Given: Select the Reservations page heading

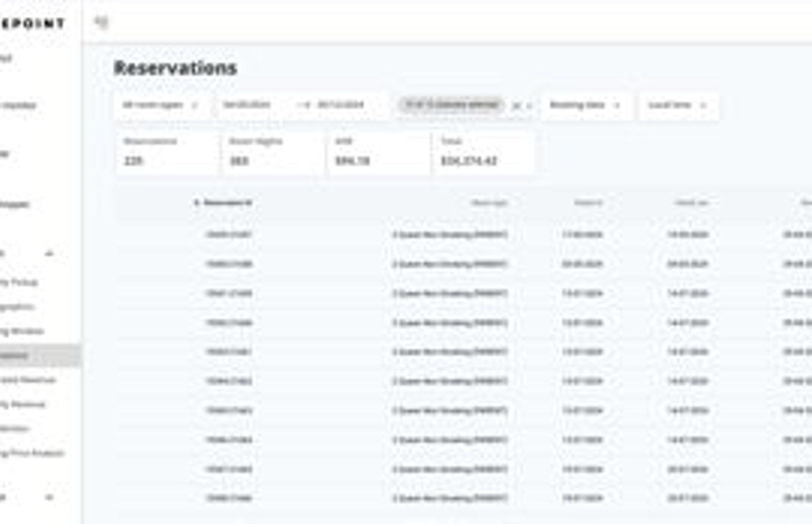Looking at the screenshot, I should click(176, 68).
